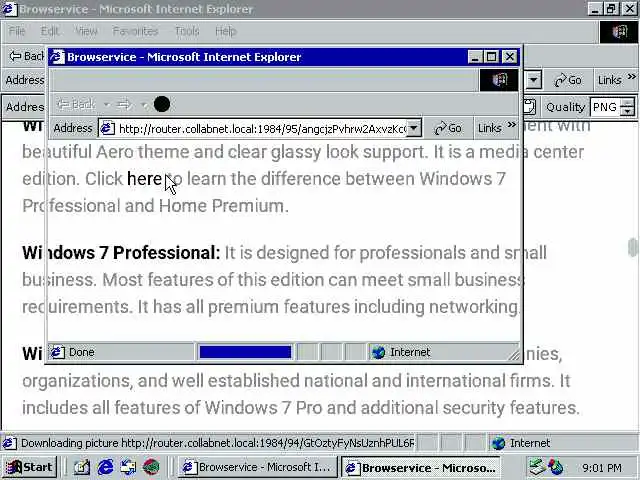Viewport: 640px width, 480px height.
Task: Launch the notepad quick launch icon
Action: coord(81,467)
